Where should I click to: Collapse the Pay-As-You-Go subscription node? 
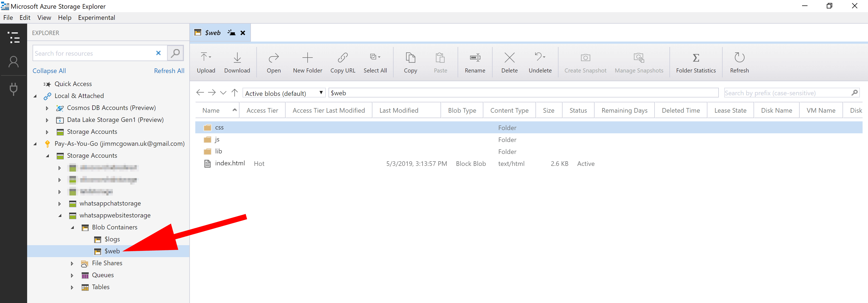pyautogui.click(x=35, y=144)
